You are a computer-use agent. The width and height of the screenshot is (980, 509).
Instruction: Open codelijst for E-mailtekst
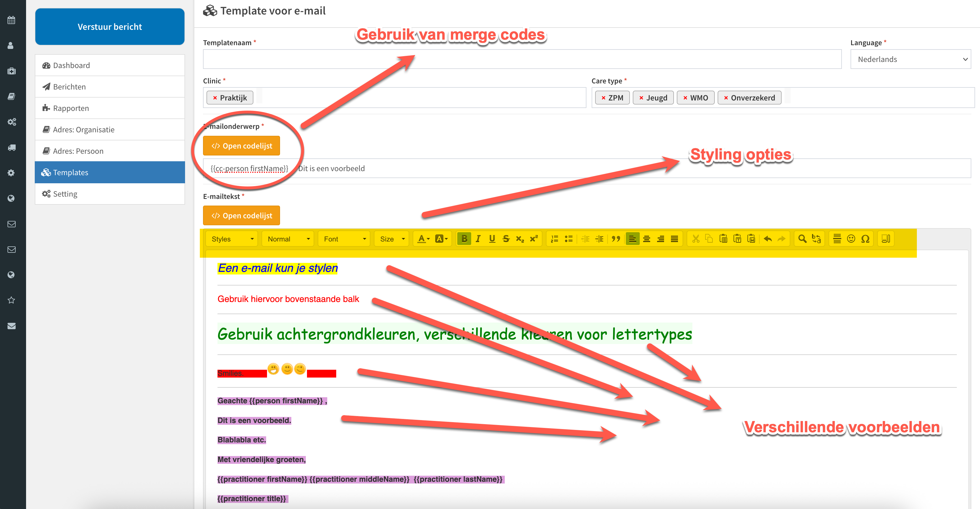[x=242, y=216]
